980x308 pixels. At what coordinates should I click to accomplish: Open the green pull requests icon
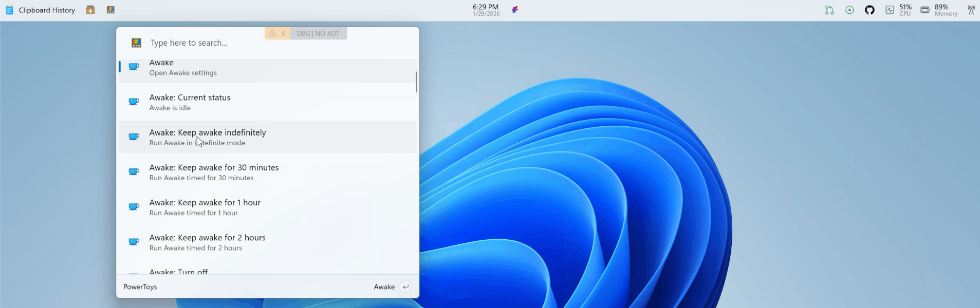pos(829,10)
